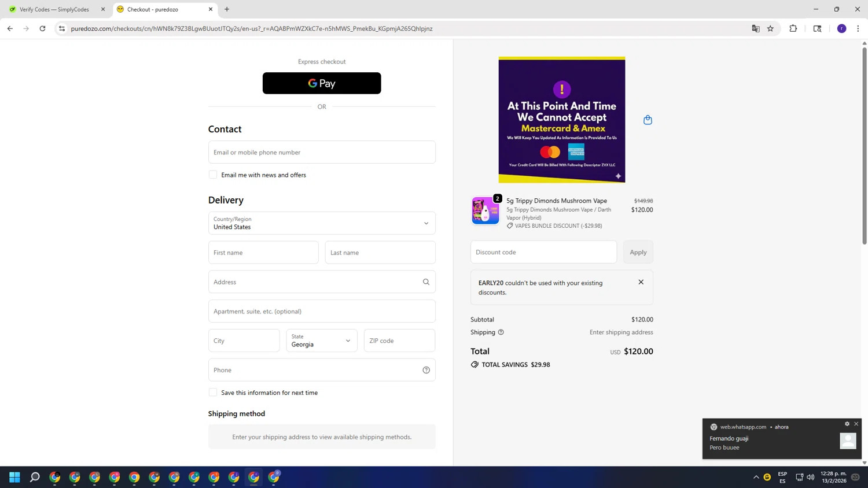The height and width of the screenshot is (488, 868).
Task: Open the Windows Start menu
Action: pyautogui.click(x=15, y=477)
